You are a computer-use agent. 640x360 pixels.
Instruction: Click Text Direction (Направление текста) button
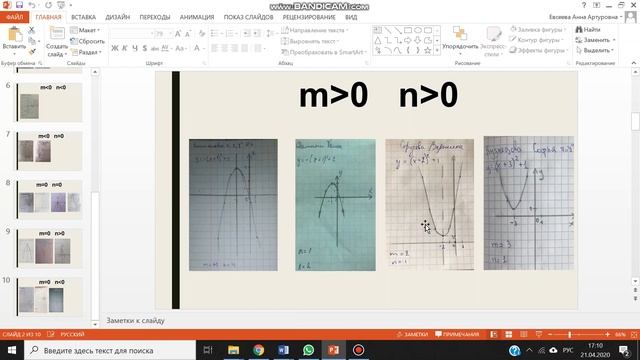tap(315, 30)
